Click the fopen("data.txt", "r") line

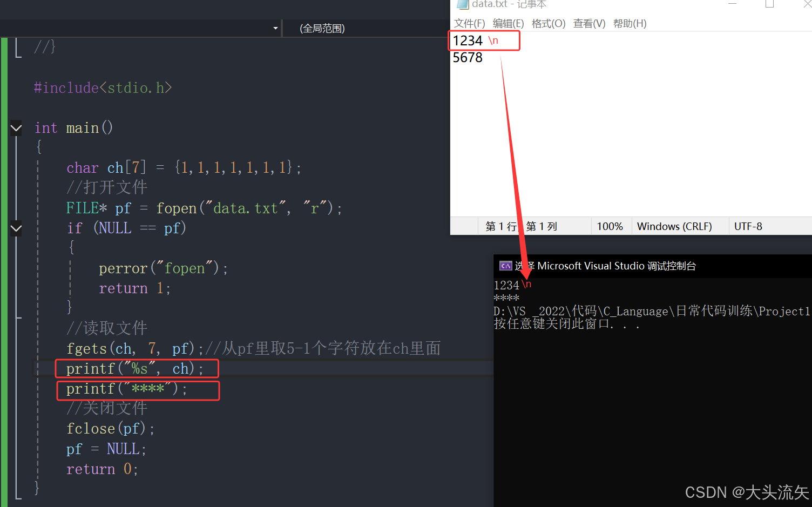coord(204,208)
